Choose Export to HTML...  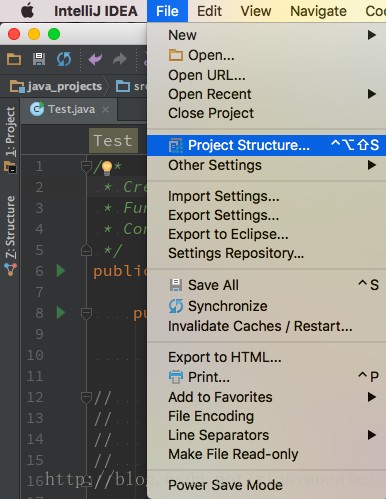[x=266, y=357]
